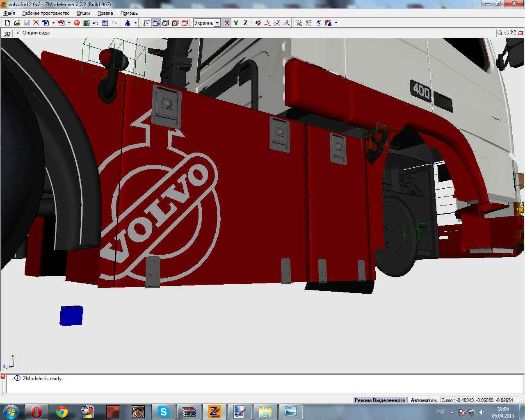
Task: Open Skype from the taskbar
Action: [x=164, y=411]
